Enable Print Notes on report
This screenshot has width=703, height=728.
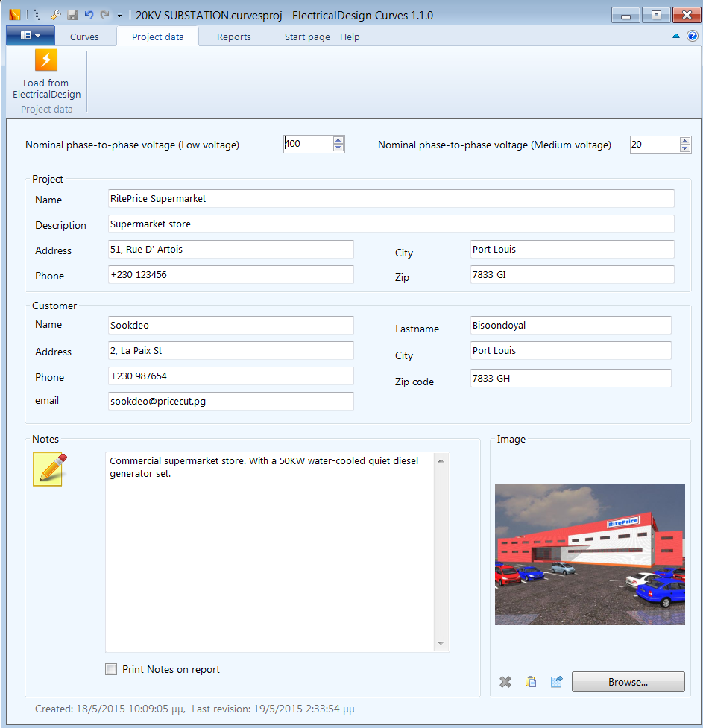tap(110, 669)
